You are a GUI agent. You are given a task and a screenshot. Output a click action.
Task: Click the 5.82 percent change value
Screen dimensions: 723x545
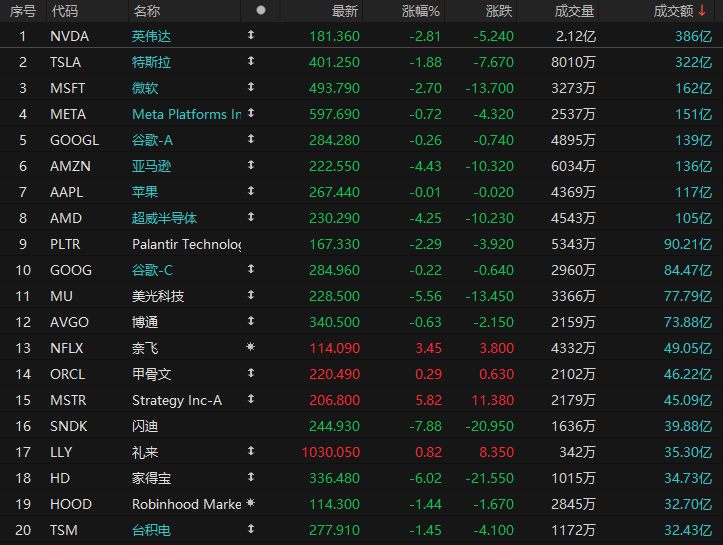[428, 400]
